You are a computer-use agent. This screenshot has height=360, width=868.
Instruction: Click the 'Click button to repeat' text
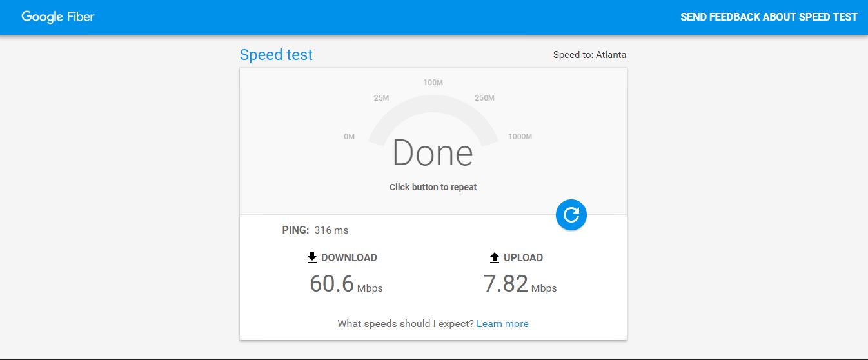433,187
